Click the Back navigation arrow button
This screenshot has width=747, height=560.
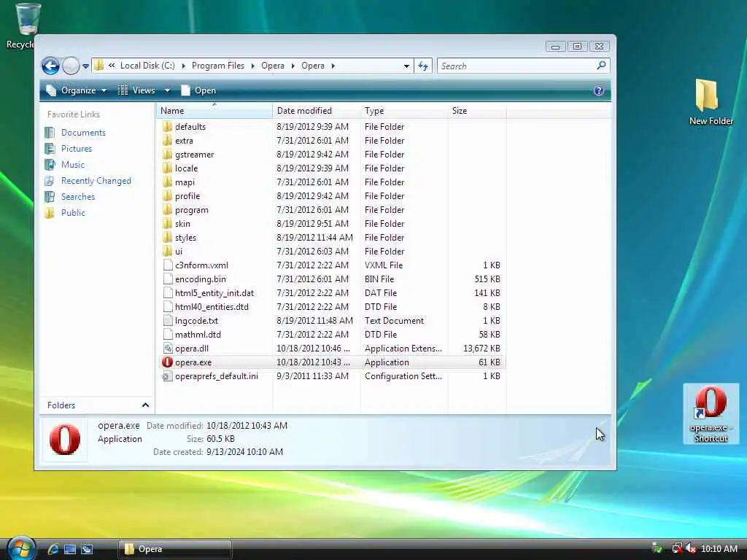(x=50, y=66)
